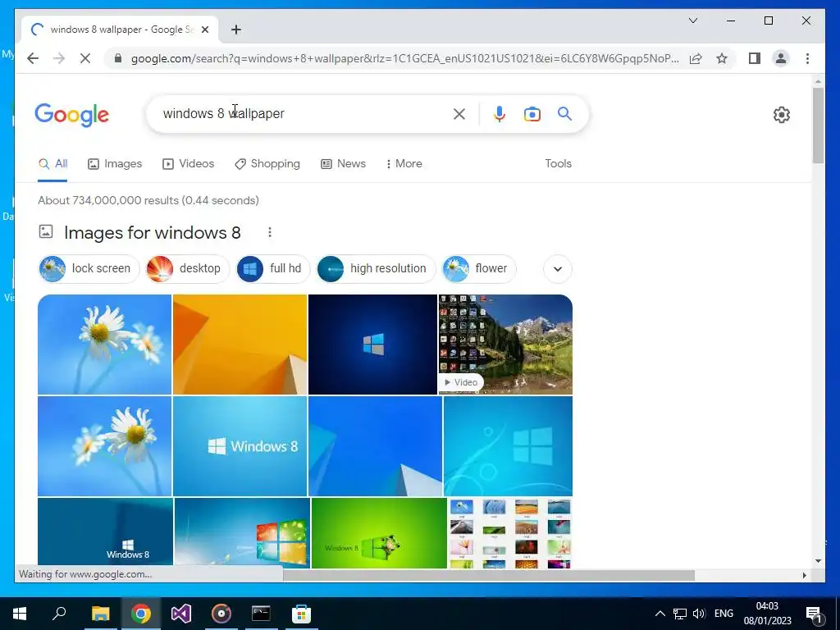The width and height of the screenshot is (840, 630).
Task: Switch to the Images tab
Action: 115,163
